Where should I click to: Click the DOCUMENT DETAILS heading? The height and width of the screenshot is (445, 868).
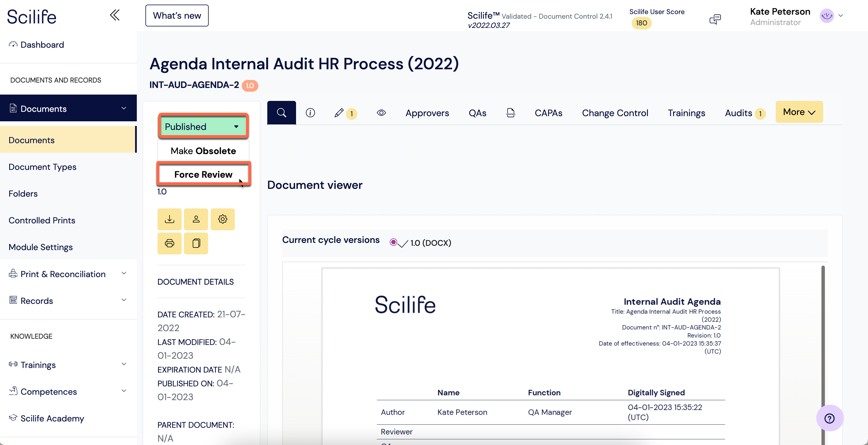click(x=195, y=282)
